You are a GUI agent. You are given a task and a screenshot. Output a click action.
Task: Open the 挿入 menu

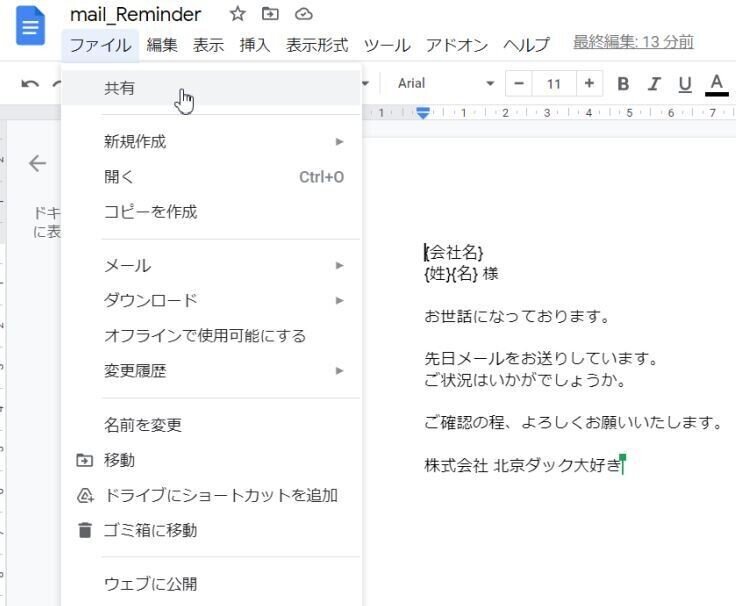click(x=255, y=45)
